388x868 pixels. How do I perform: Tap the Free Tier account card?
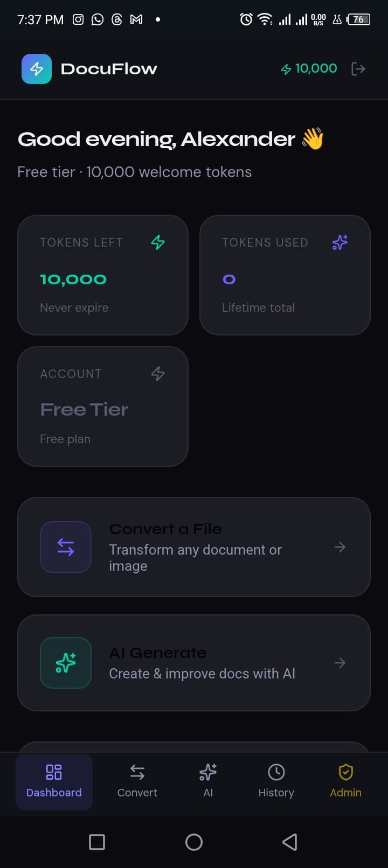pos(103,407)
